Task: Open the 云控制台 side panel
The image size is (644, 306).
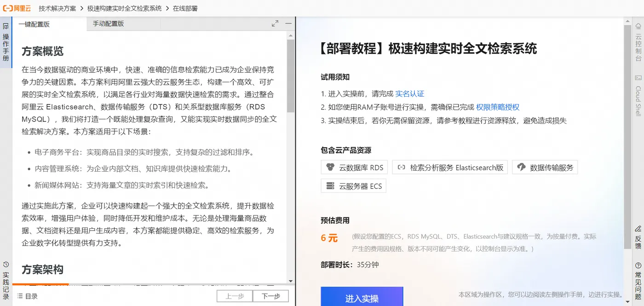Action: [x=638, y=42]
